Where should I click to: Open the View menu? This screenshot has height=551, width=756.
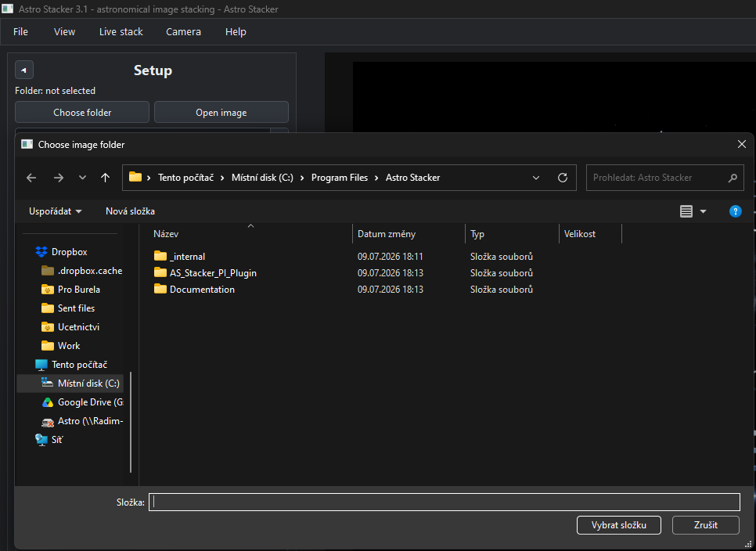click(x=64, y=32)
